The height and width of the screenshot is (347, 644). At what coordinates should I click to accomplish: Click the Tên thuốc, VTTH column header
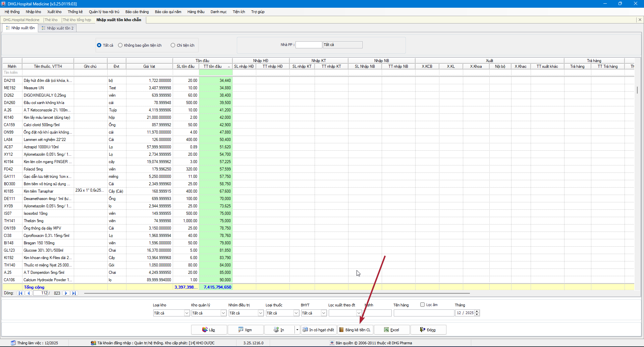click(48, 66)
